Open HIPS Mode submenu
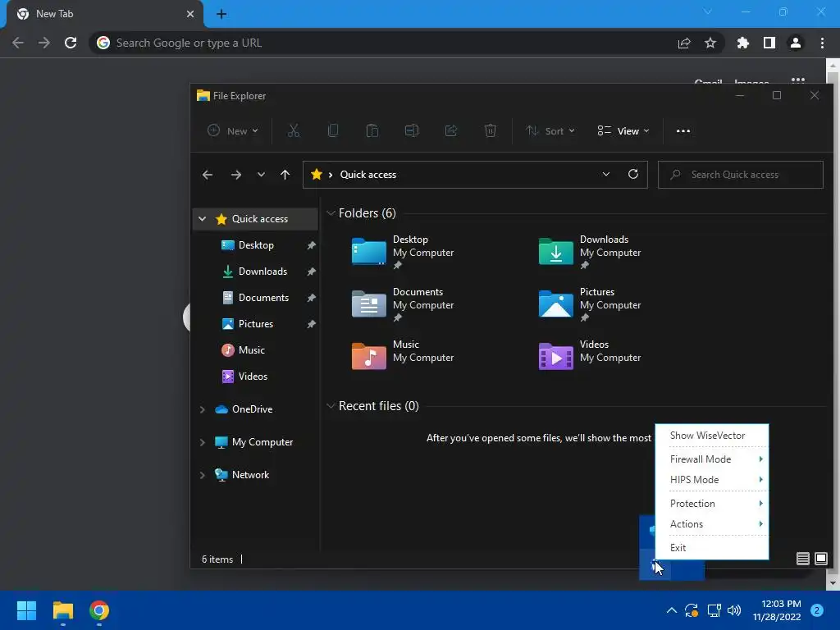This screenshot has width=840, height=630. click(x=712, y=479)
